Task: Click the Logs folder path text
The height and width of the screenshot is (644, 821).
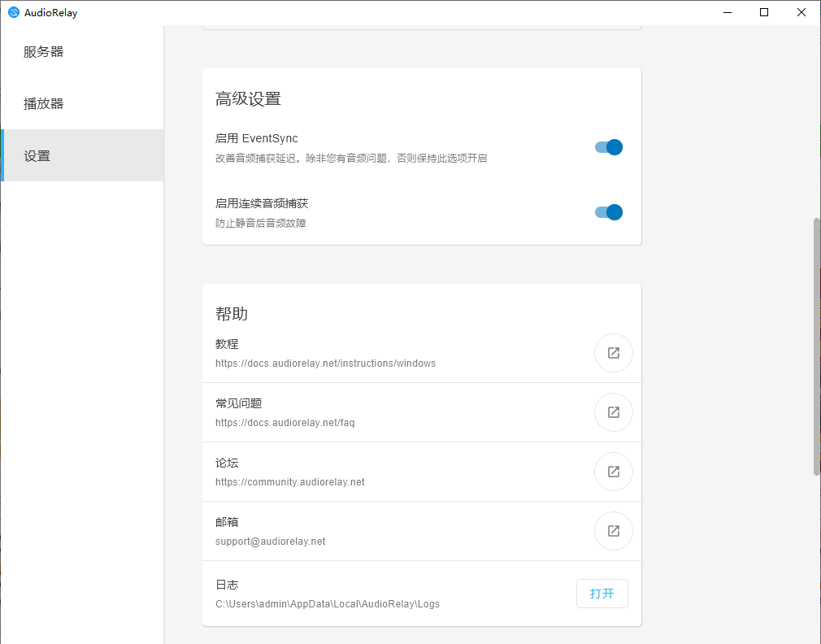Action: 328,603
